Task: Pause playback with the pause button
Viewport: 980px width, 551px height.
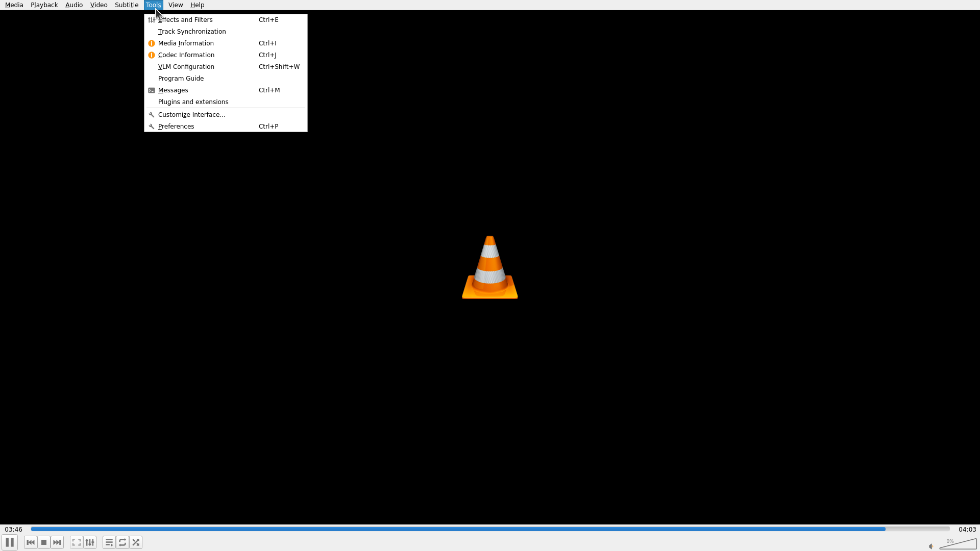Action: tap(10, 542)
